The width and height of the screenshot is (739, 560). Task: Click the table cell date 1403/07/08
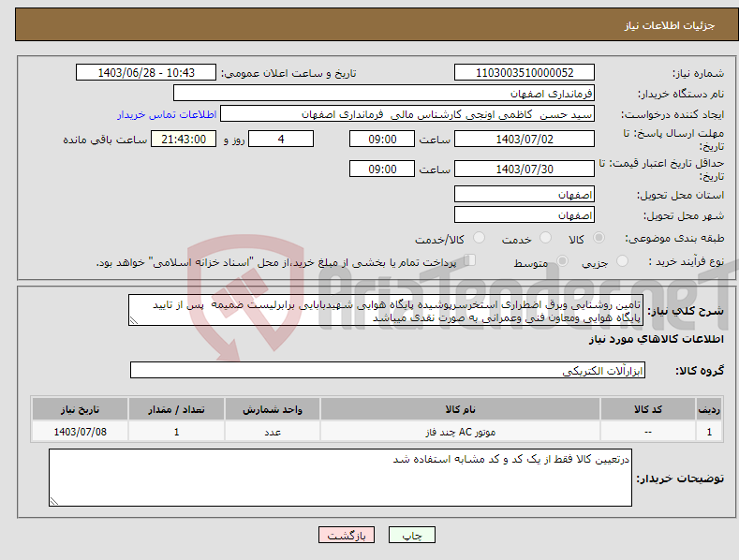81,432
